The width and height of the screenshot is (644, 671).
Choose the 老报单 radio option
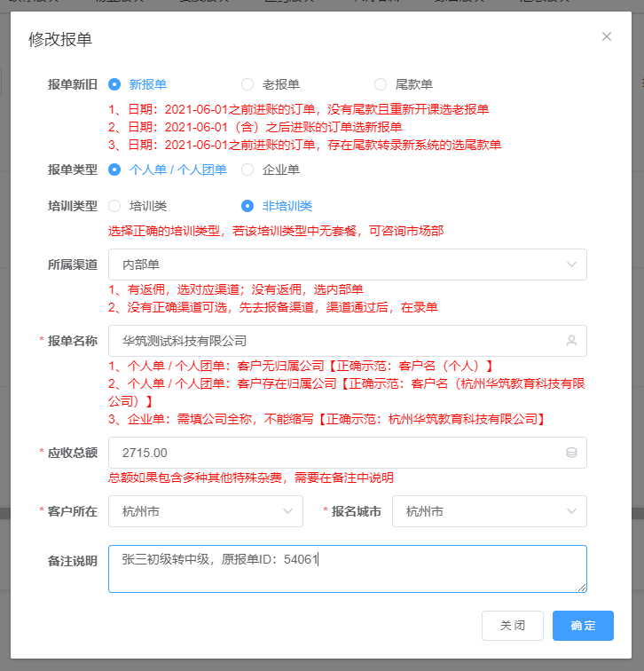(x=247, y=84)
